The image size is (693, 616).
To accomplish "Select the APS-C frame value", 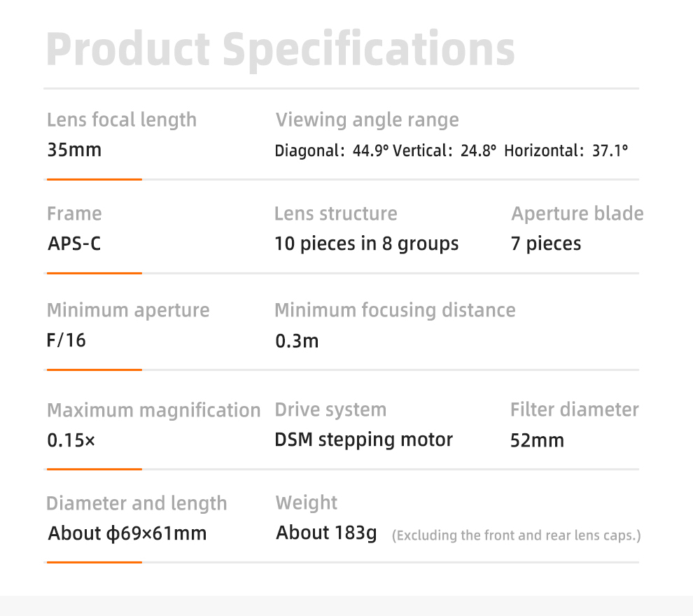I will click(74, 244).
